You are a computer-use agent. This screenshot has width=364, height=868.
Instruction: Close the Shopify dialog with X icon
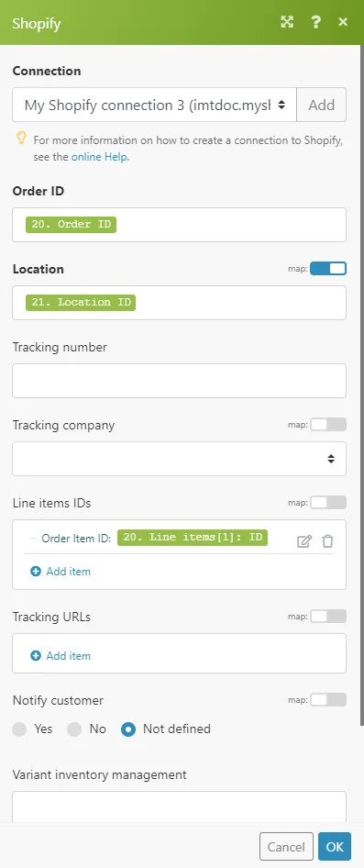click(343, 22)
